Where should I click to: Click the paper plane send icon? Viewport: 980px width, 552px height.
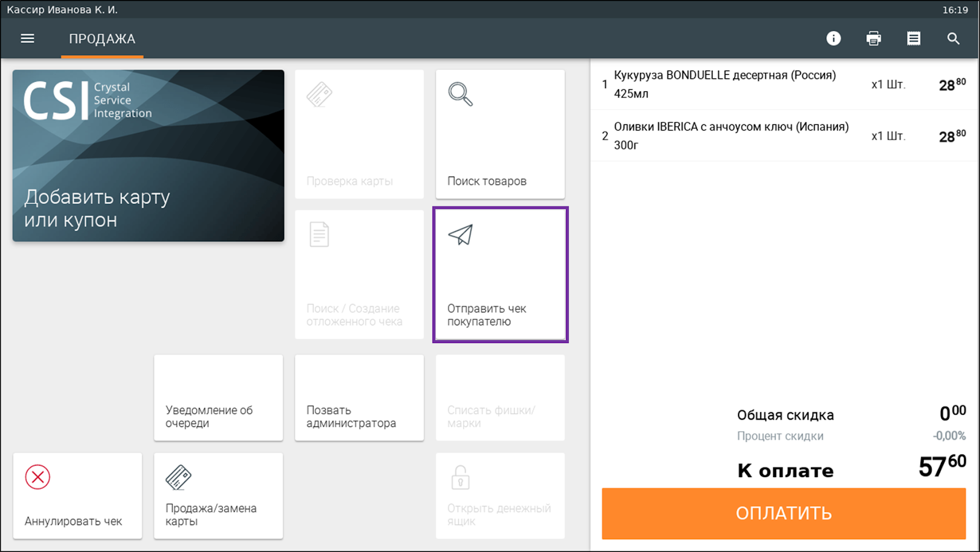461,235
